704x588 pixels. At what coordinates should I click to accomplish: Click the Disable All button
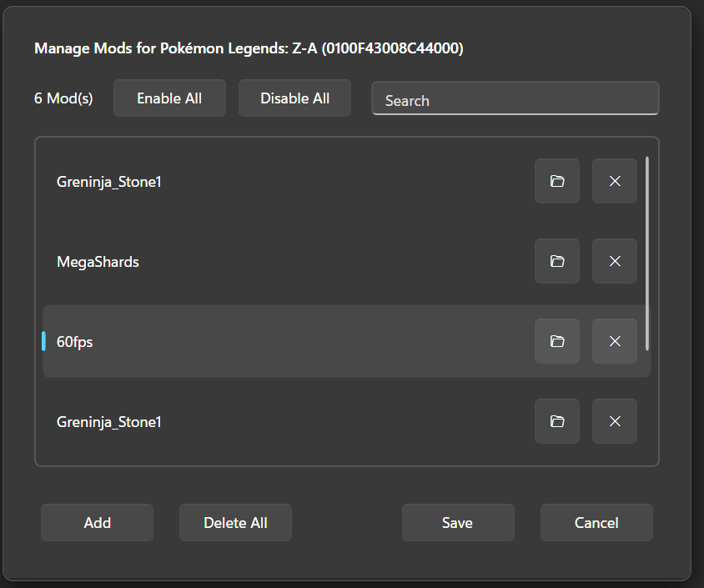point(294,98)
